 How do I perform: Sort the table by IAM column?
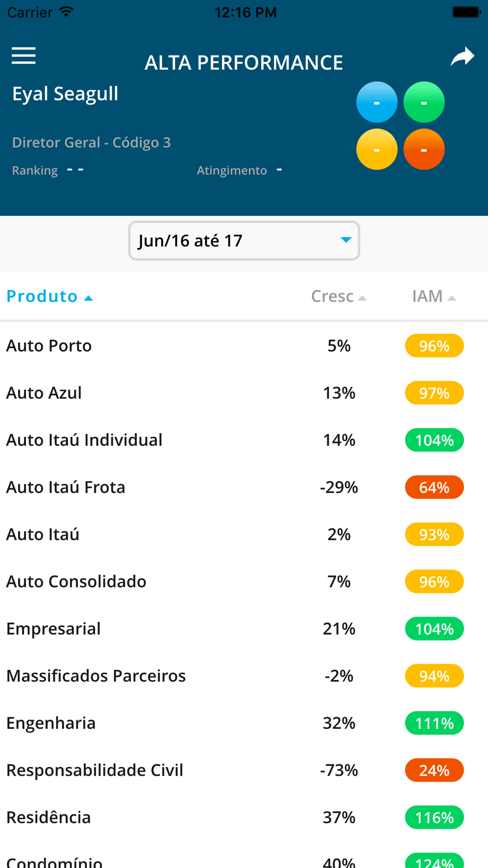pos(433,296)
